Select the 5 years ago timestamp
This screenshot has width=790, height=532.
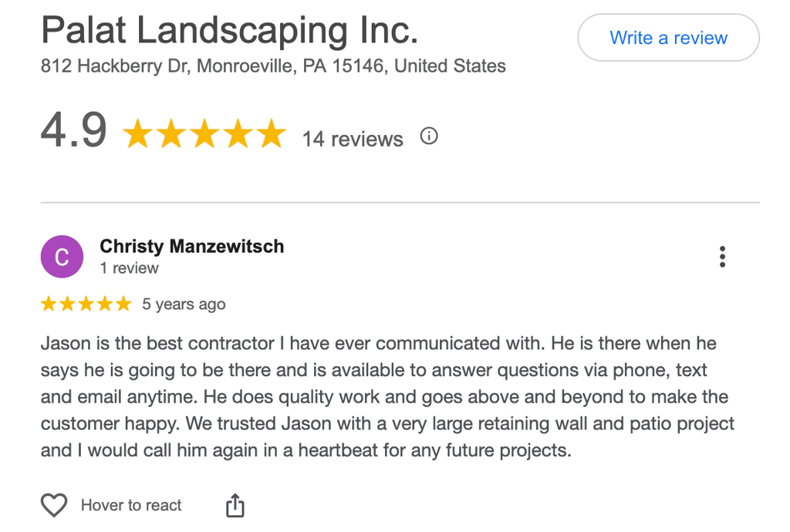click(184, 304)
